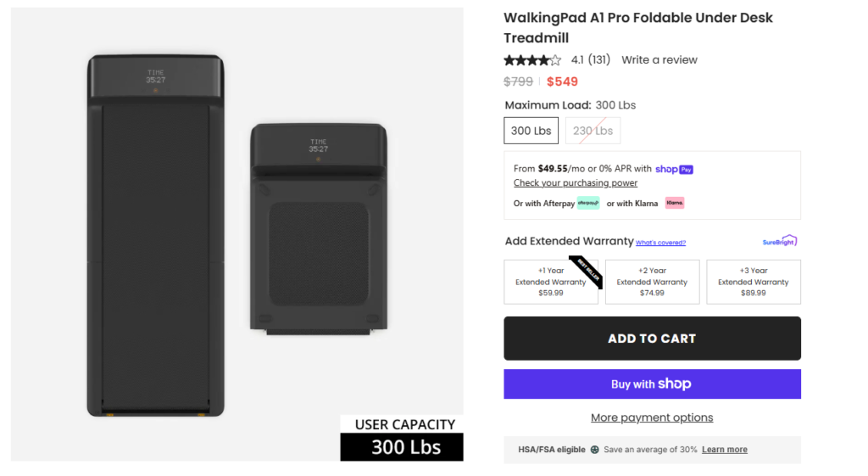Click the star rating icons
This screenshot has width=868, height=476.
532,60
